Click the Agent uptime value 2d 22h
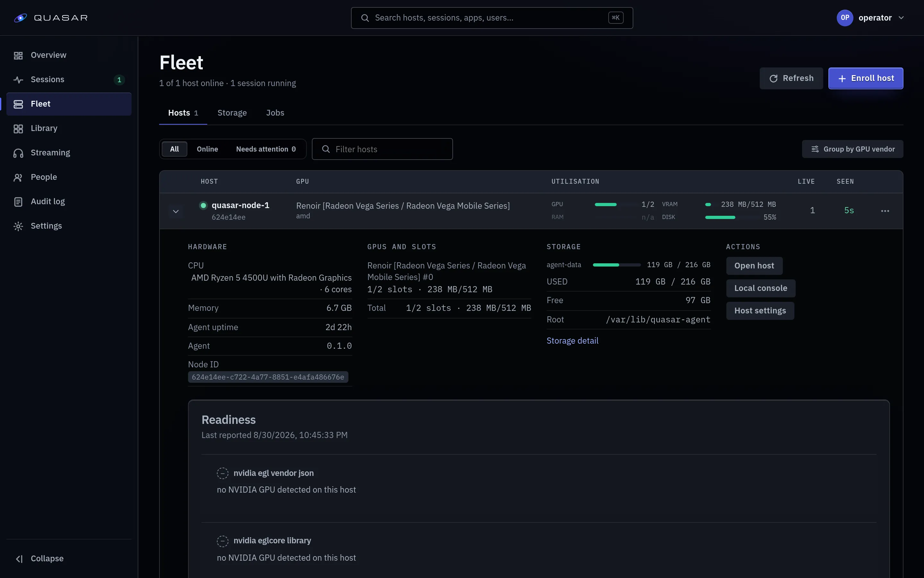 pyautogui.click(x=338, y=327)
